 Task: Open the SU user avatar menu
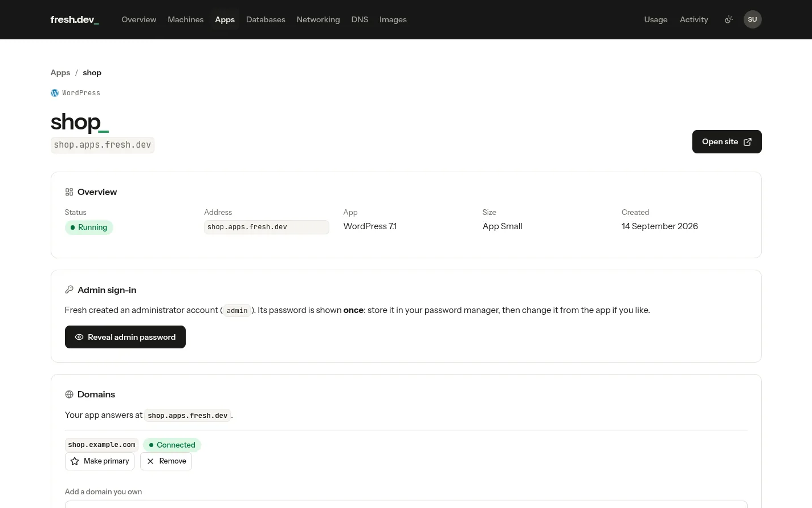[x=752, y=19]
